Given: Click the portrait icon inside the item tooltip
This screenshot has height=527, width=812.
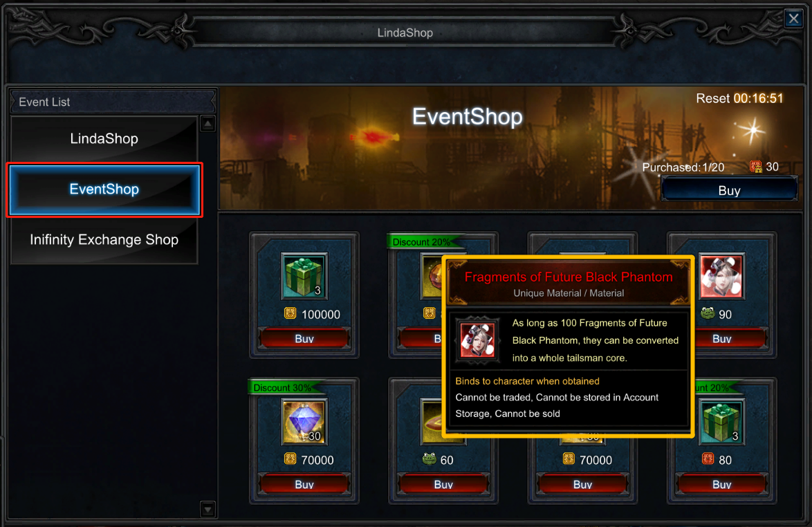Looking at the screenshot, I should click(x=477, y=340).
